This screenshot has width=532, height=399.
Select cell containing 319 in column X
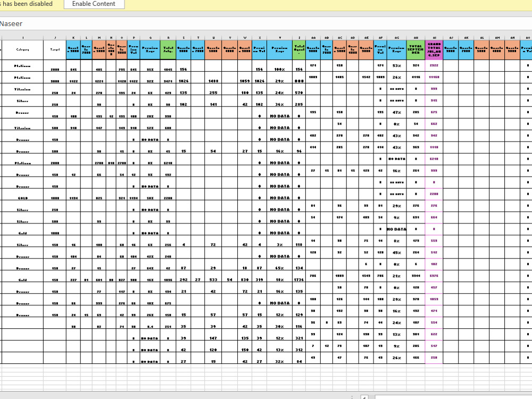[x=260, y=276]
